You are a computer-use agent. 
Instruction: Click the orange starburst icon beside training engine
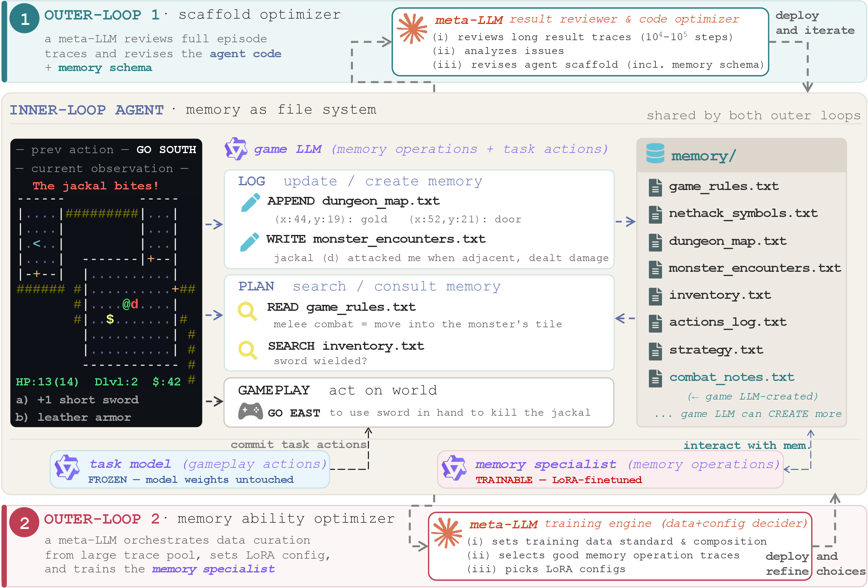(447, 533)
